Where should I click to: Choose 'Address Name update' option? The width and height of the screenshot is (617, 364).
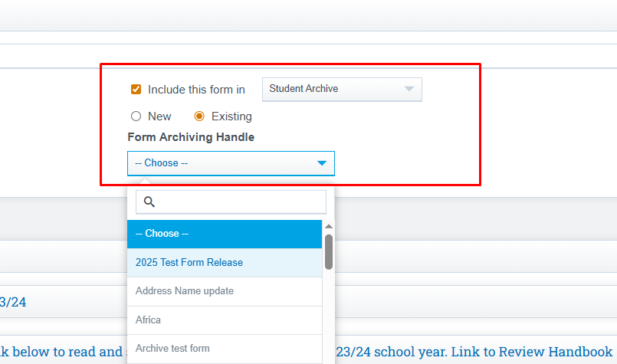coord(224,291)
